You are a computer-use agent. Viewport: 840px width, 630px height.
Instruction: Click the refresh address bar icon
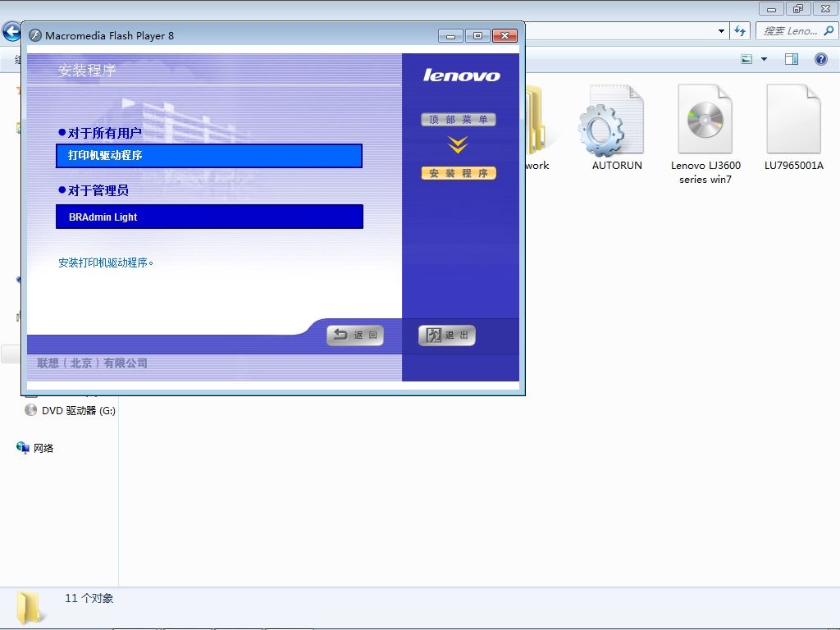pos(740,31)
